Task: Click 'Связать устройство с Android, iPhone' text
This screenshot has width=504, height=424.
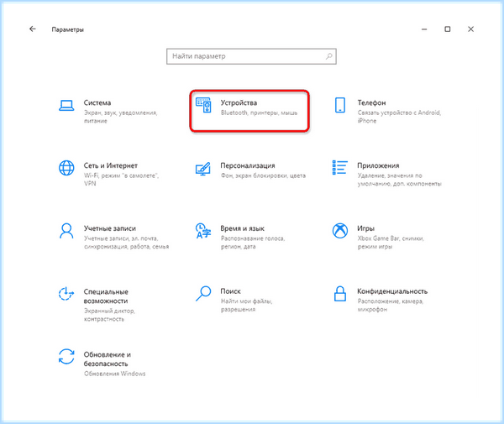Action: (x=399, y=117)
